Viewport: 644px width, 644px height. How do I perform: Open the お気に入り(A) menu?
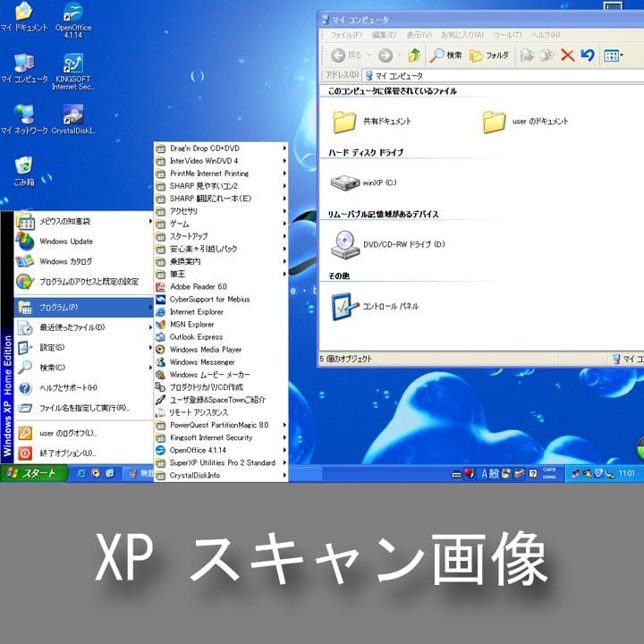point(463,35)
